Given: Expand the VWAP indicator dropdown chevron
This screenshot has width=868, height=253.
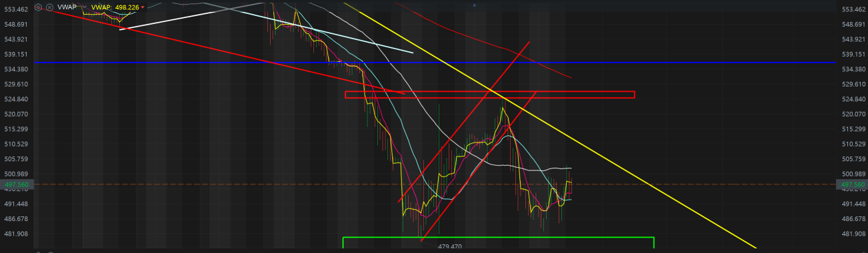Looking at the screenshot, I should click(84, 7).
